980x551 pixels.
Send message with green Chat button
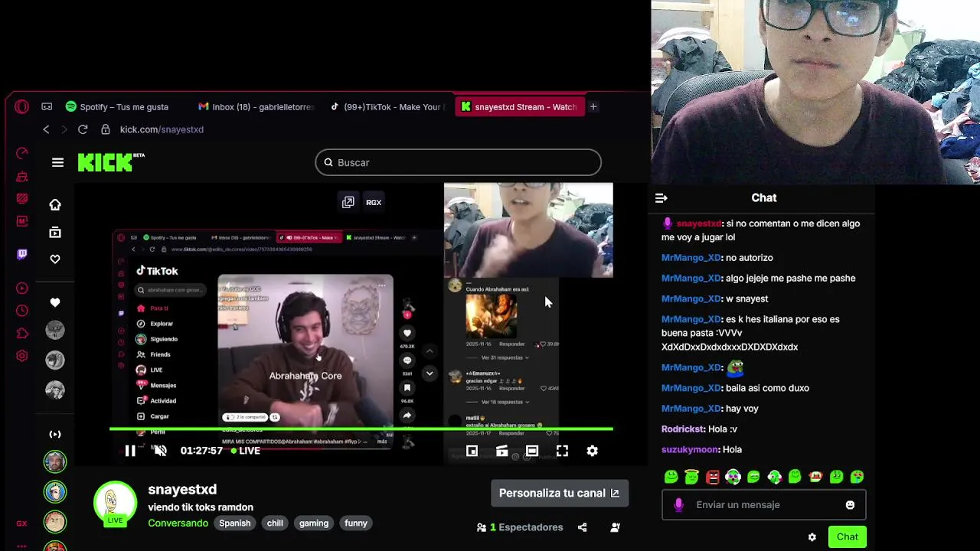[847, 537]
